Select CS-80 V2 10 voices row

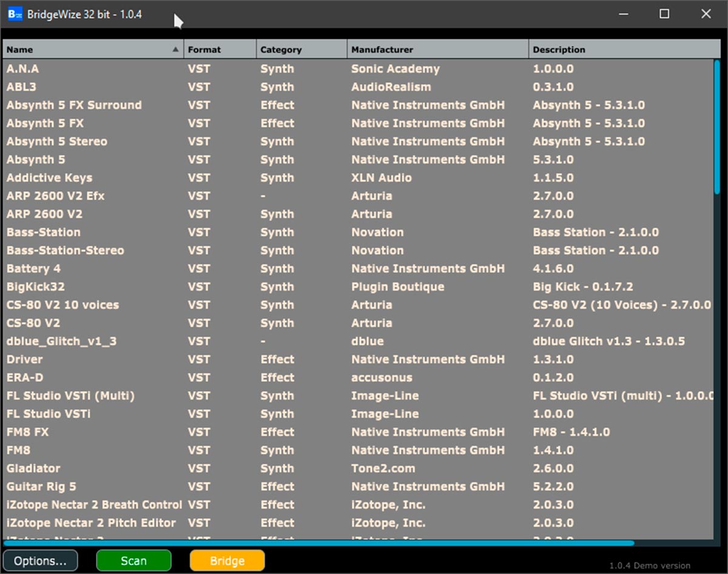tap(358, 305)
